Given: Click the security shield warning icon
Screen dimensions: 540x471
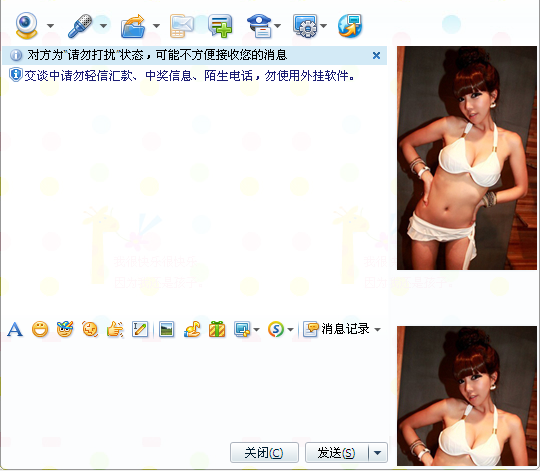Looking at the screenshot, I should pyautogui.click(x=15, y=75).
